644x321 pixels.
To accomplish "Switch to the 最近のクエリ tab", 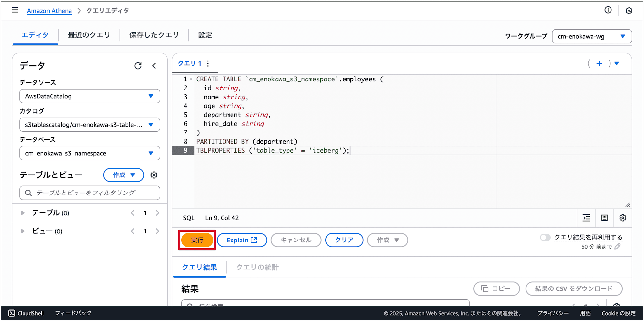I will (89, 35).
